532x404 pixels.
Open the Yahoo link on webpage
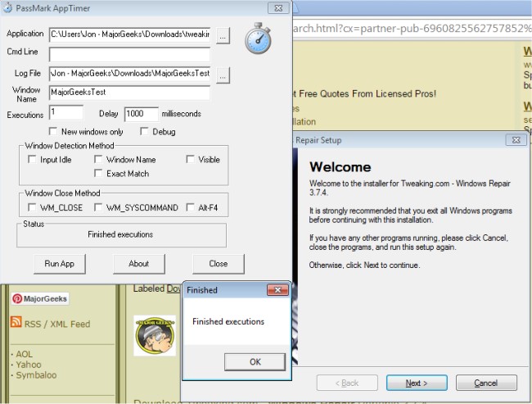click(29, 365)
